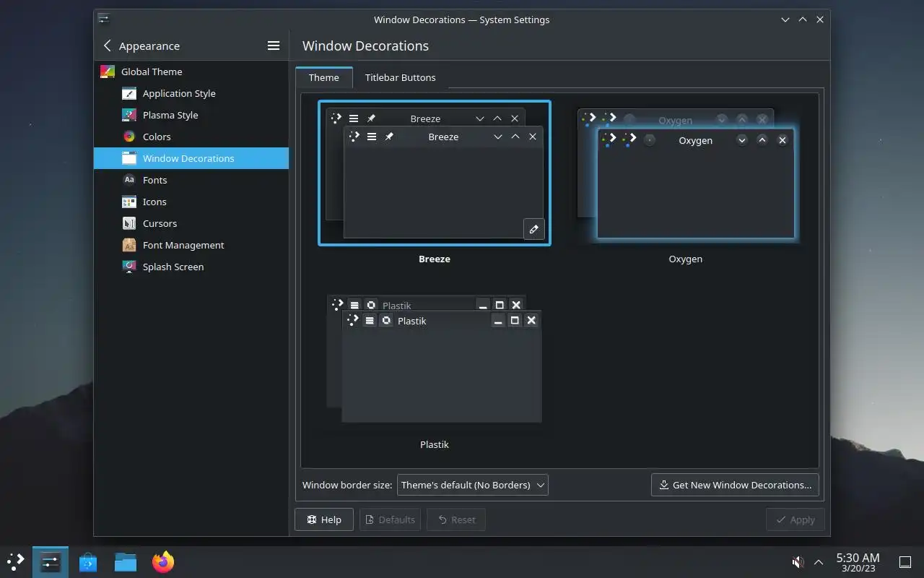Open the Dolphin file manager from the taskbar
This screenshot has width=924, height=578.
click(126, 561)
